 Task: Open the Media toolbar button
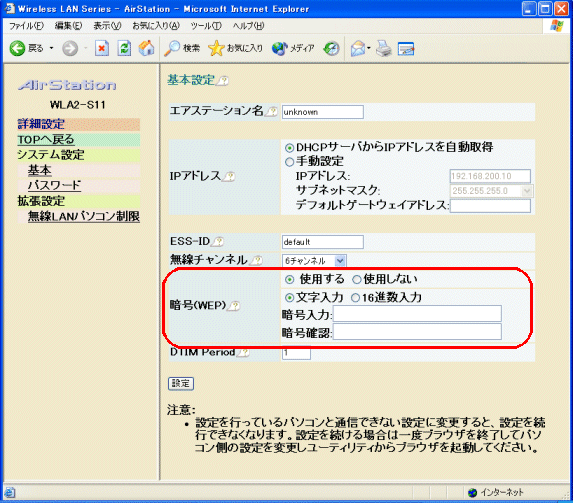click(x=293, y=48)
